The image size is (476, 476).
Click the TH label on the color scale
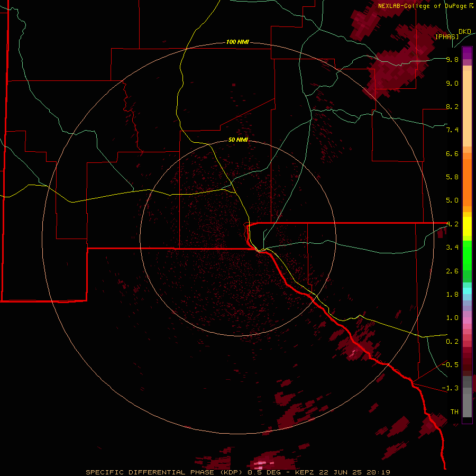(454, 412)
